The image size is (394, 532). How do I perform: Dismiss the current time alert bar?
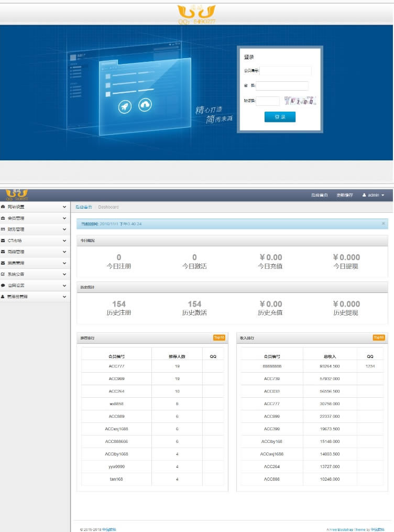click(383, 223)
